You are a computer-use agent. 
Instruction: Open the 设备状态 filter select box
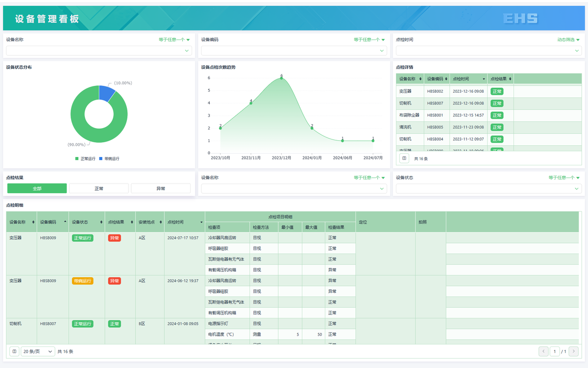tap(489, 188)
